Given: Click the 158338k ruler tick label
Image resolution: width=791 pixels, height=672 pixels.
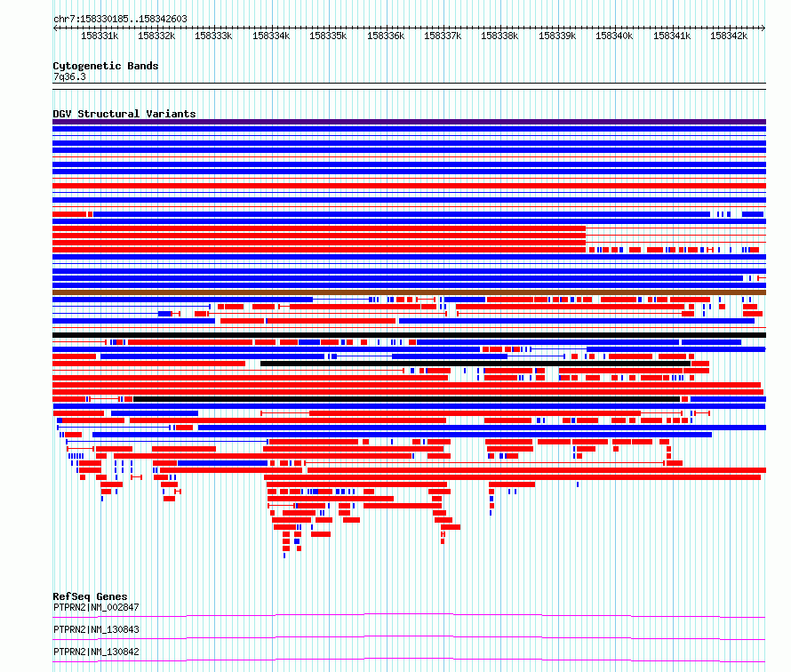Looking at the screenshot, I should (x=499, y=36).
